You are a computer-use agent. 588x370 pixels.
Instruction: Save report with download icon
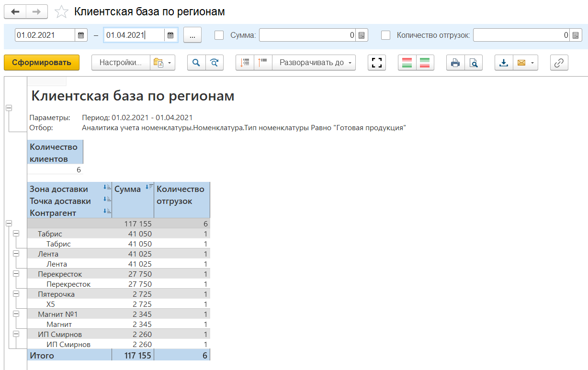pos(503,63)
